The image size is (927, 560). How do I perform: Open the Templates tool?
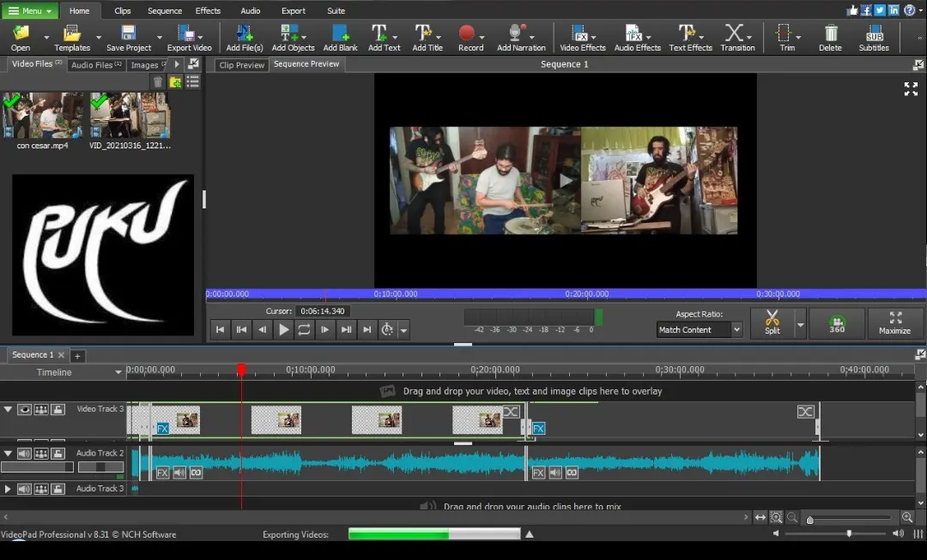pyautogui.click(x=72, y=37)
